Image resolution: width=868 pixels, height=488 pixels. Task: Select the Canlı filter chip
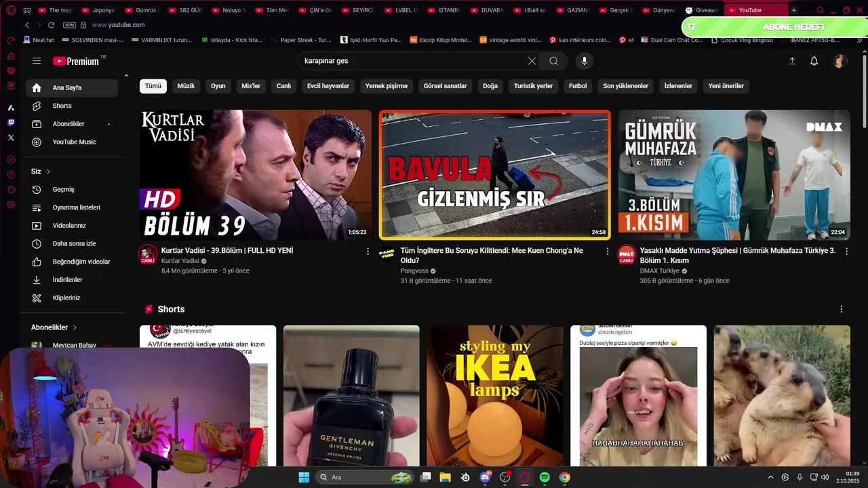coord(283,86)
